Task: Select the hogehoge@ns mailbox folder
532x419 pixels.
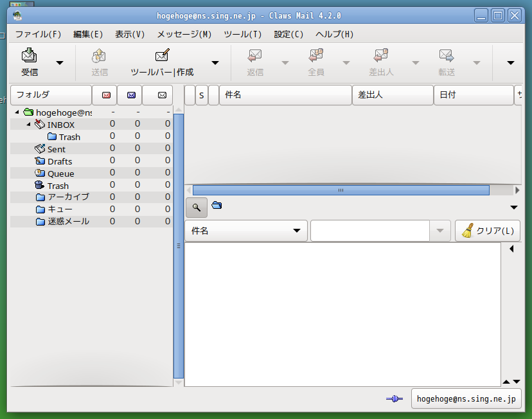Action: coord(64,112)
